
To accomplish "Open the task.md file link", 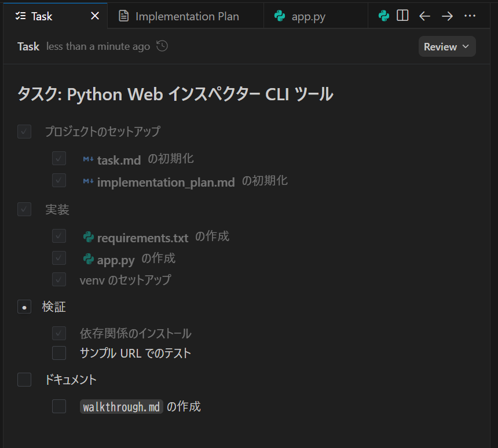I will coord(119,160).
